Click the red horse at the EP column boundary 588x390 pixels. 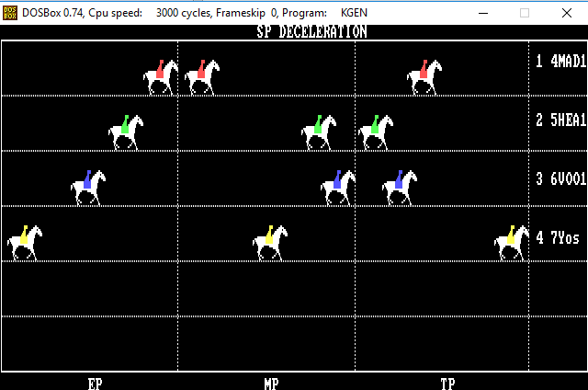[161, 77]
